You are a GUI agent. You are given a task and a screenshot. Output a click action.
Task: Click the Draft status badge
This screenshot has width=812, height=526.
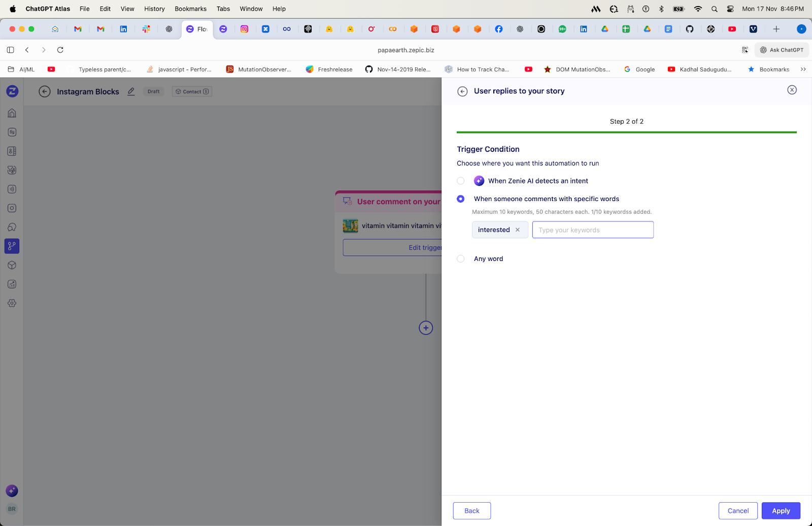[154, 91]
